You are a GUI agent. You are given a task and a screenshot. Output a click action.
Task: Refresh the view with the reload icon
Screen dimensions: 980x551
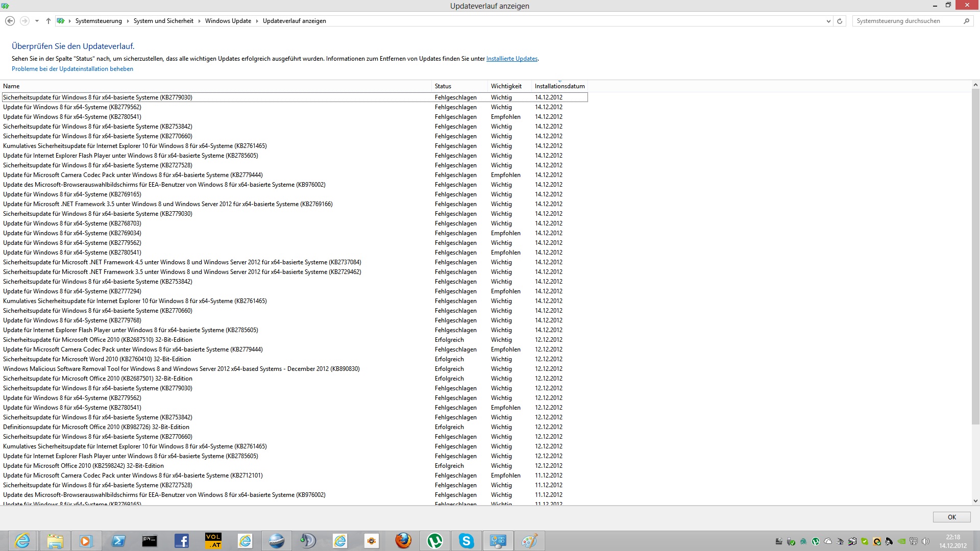[x=840, y=21]
